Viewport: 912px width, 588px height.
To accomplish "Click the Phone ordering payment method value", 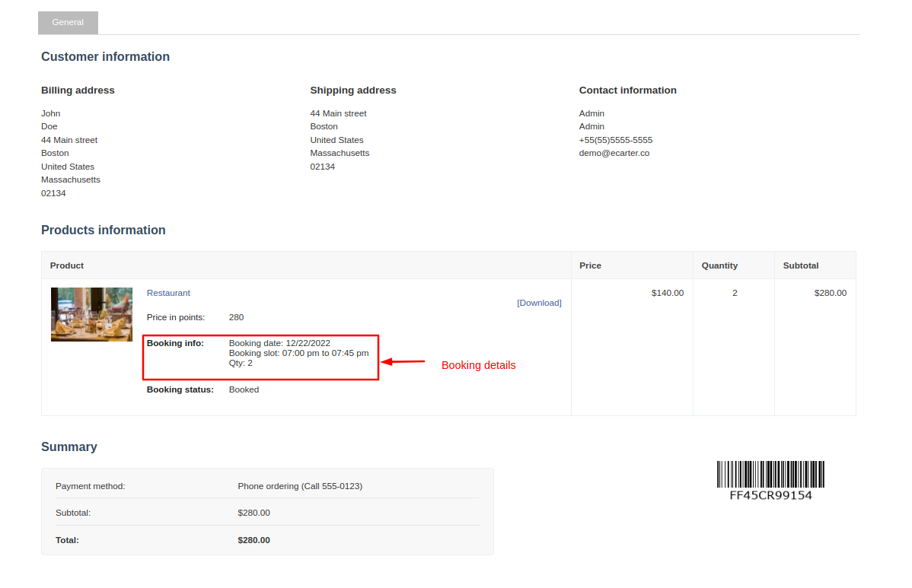I will (x=300, y=486).
